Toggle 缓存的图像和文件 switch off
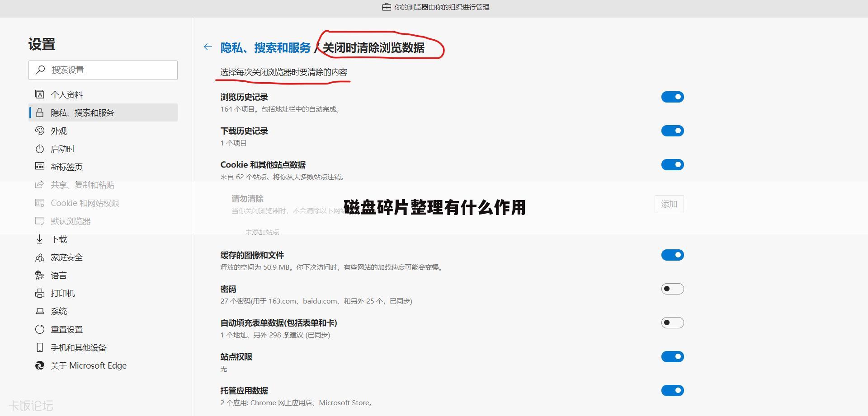Viewport: 868px width, 416px height. point(672,255)
